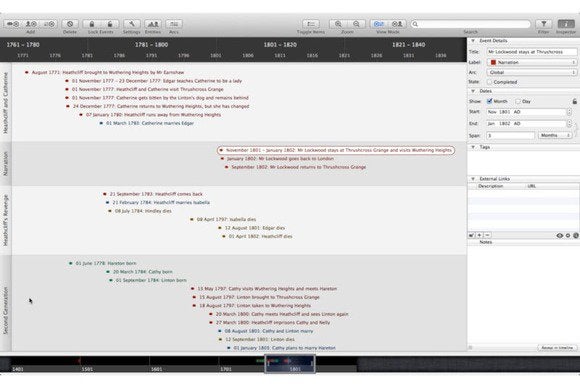Select the highlighted timeline View Mode icon
Image resolution: width=580 pixels, height=388 pixels.
point(379,24)
